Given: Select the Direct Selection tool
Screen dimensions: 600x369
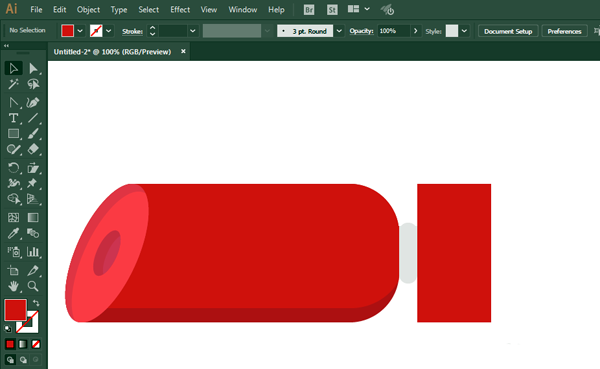Looking at the screenshot, I should pyautogui.click(x=33, y=69).
